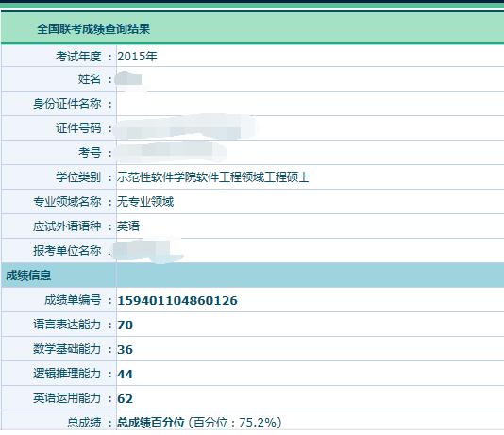504x435 pixels.
Task: Click the 身份证件名称 label
Action: click(67, 104)
